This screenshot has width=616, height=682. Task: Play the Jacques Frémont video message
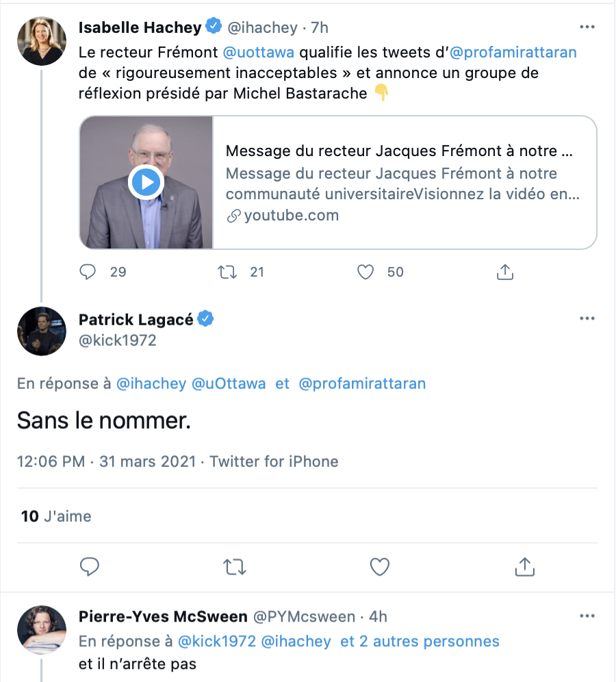coord(146,182)
